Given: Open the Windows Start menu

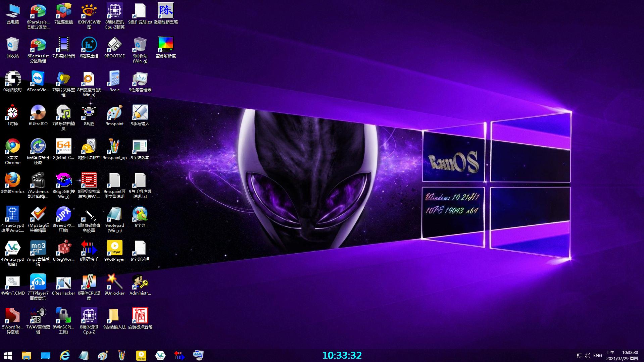Looking at the screenshot, I should pyautogui.click(x=8, y=355).
